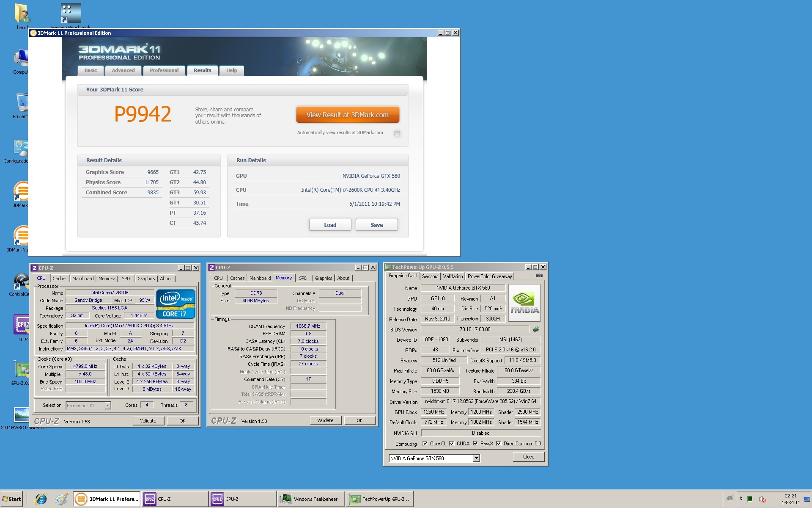Switch to the Basic tab in 3DMark
Image resolution: width=812 pixels, height=508 pixels.
coord(91,70)
